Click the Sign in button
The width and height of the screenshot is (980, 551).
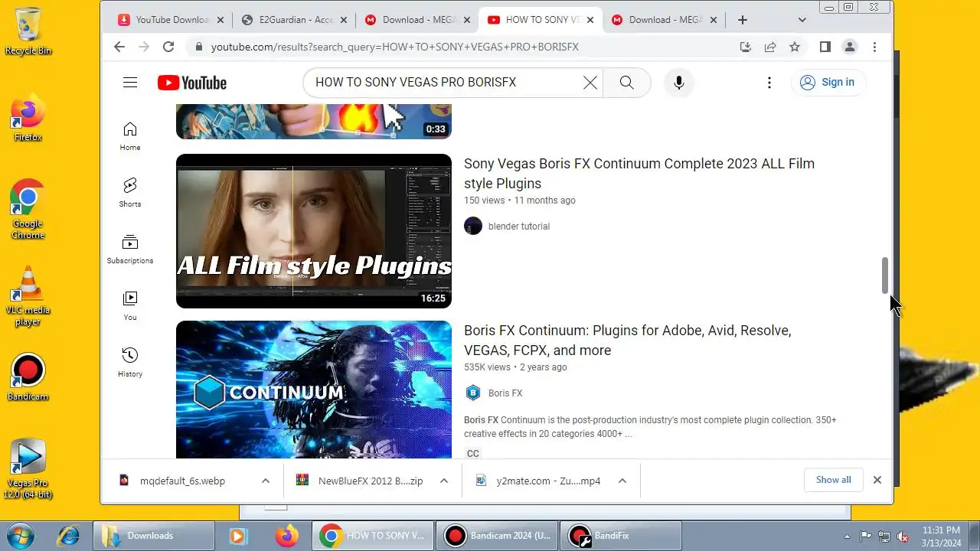[x=828, y=83]
